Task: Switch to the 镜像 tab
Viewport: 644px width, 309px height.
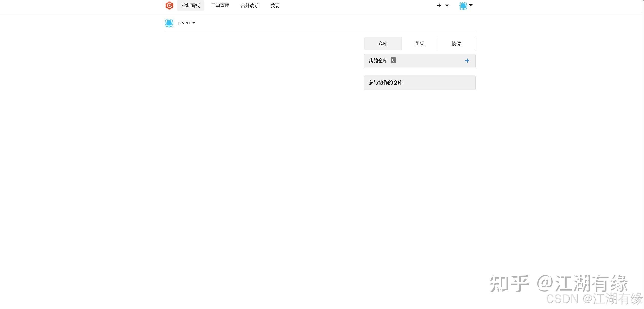Action: [x=456, y=43]
